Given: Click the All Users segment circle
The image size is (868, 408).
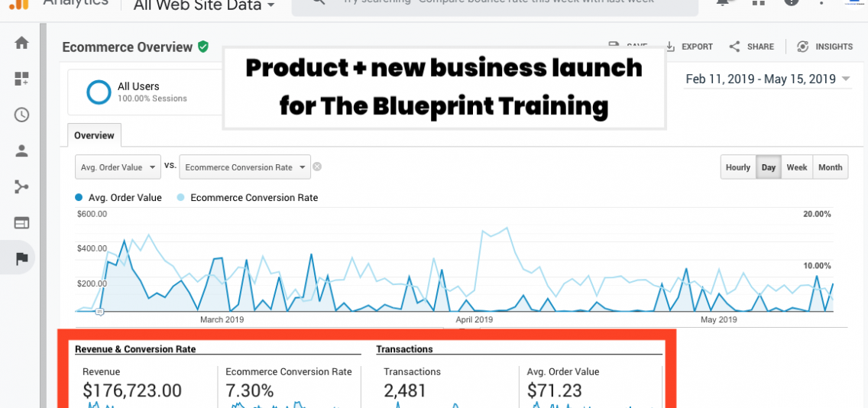Looking at the screenshot, I should pos(99,92).
